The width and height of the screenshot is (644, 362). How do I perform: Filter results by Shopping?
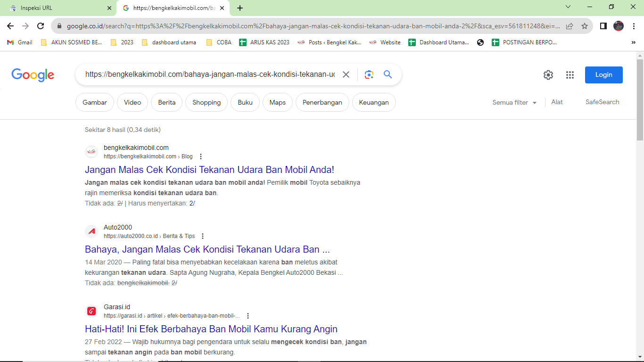(x=206, y=102)
